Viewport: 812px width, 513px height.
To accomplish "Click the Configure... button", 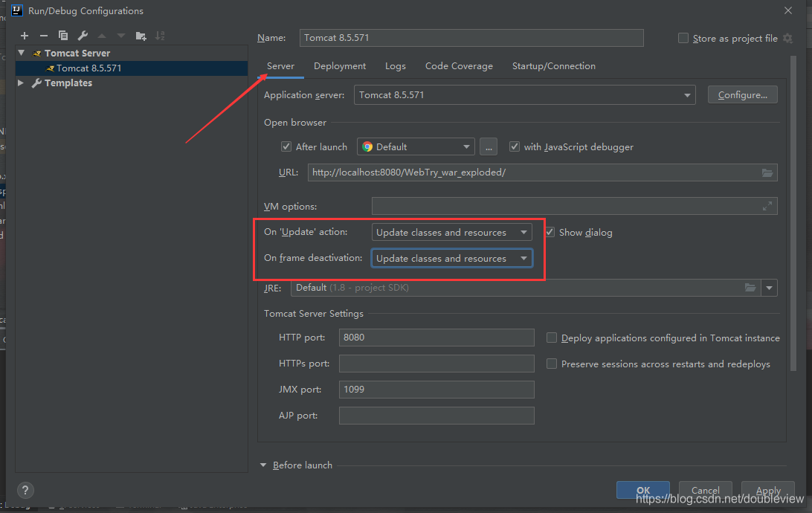I will tap(742, 95).
